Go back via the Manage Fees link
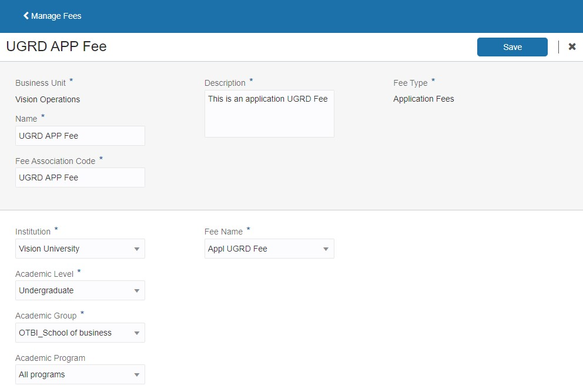This screenshot has height=392, width=583. click(56, 16)
